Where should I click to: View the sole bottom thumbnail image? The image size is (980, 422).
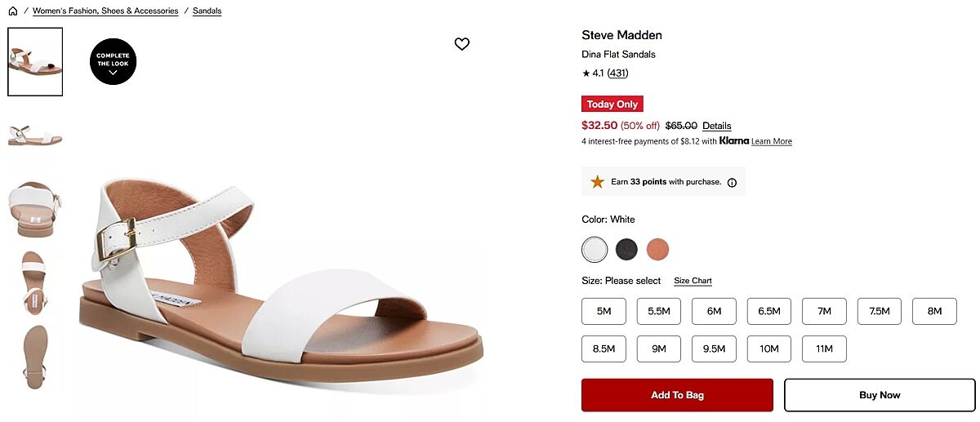[x=35, y=357]
